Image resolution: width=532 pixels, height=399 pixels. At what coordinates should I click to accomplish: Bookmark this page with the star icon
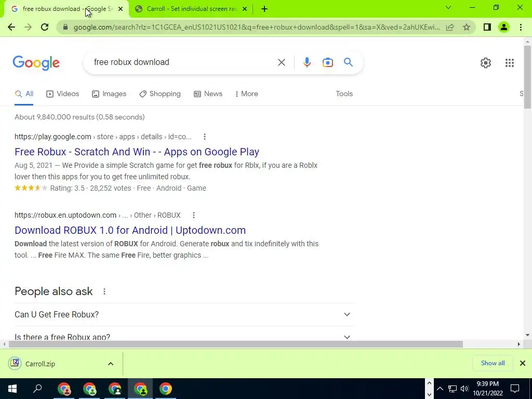467,27
